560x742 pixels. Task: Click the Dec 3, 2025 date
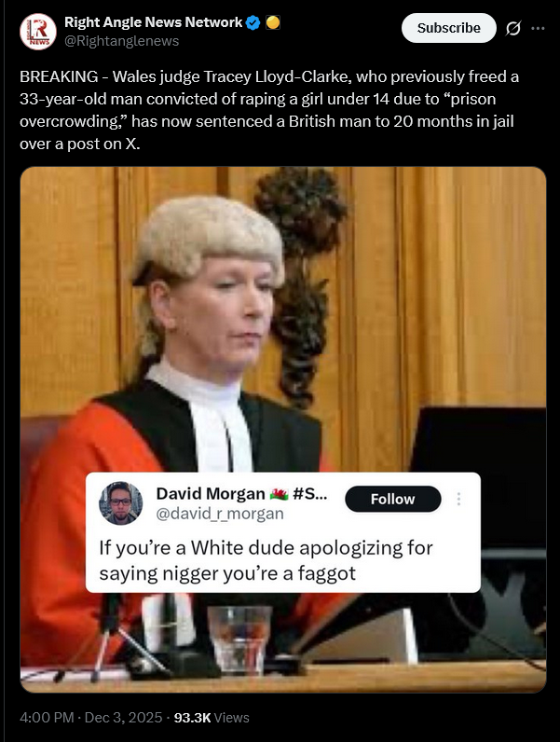click(x=123, y=718)
